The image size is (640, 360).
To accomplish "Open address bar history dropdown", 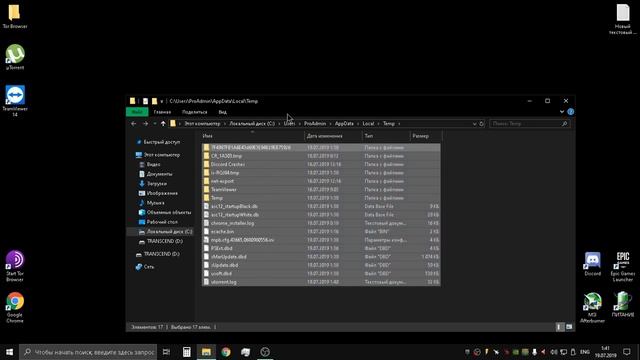I will (x=474, y=123).
